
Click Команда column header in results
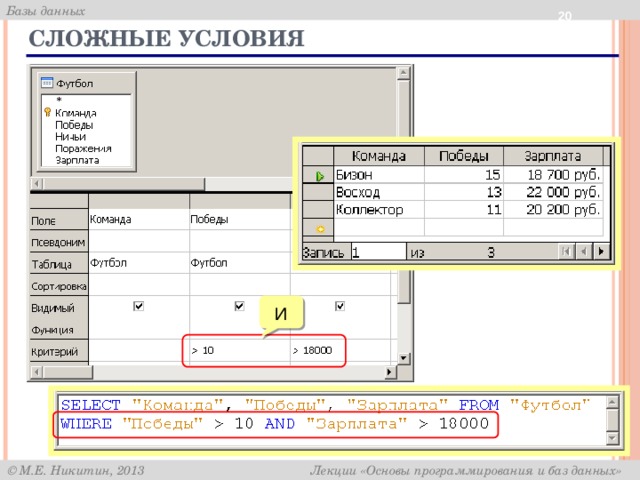(x=379, y=156)
